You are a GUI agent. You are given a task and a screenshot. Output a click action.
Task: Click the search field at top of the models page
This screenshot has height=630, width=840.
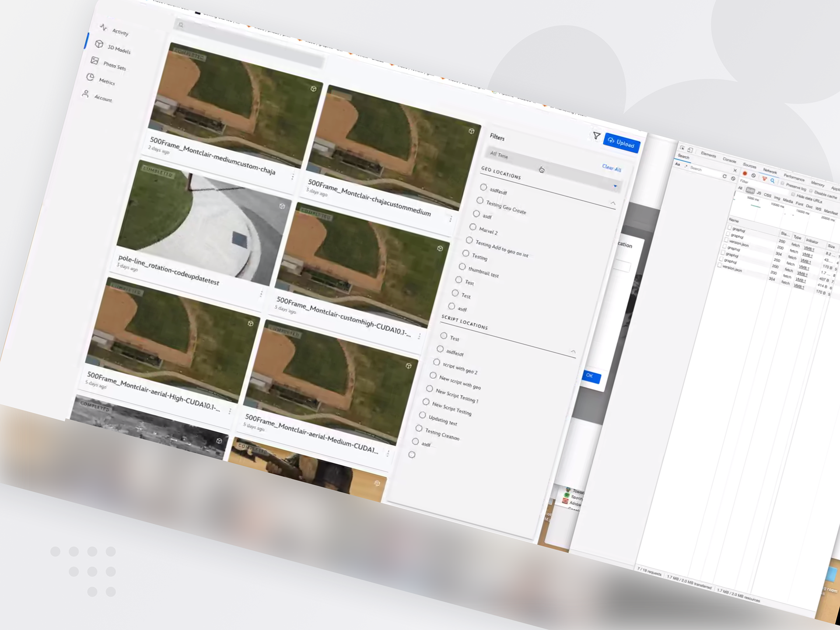(249, 44)
